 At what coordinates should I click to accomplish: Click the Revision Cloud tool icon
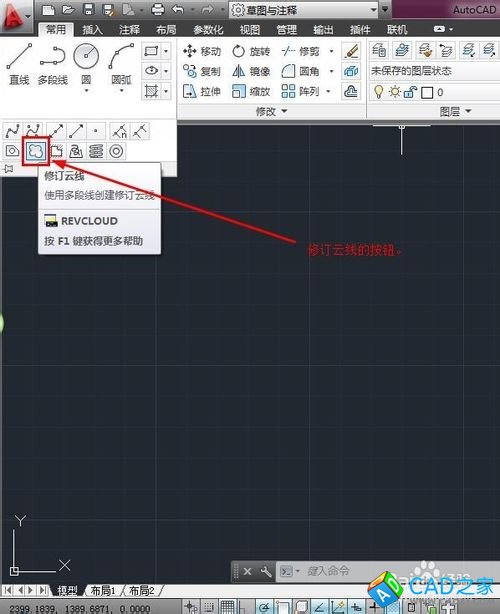pyautogui.click(x=36, y=151)
